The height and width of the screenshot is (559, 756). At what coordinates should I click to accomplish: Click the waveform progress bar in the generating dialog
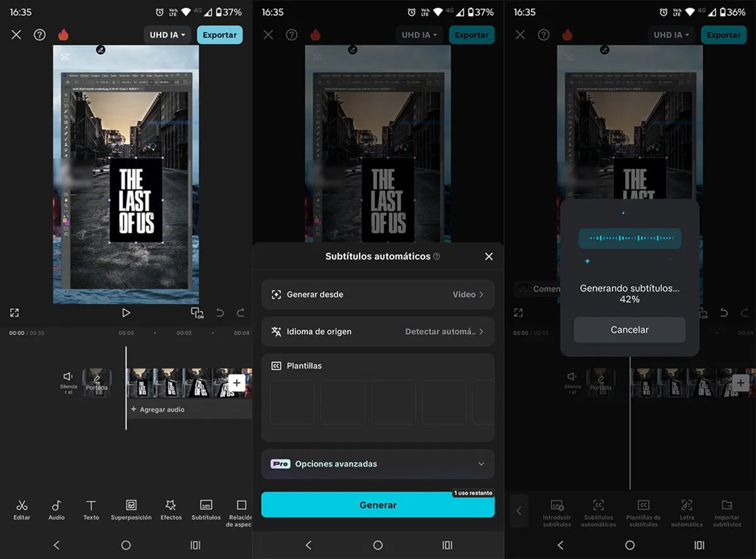pos(630,239)
